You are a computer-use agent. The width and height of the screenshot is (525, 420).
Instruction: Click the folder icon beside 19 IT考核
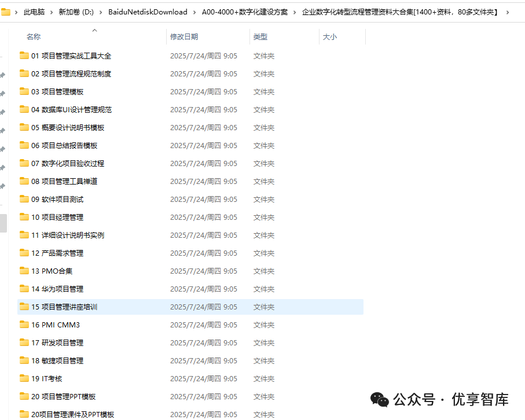coord(24,378)
